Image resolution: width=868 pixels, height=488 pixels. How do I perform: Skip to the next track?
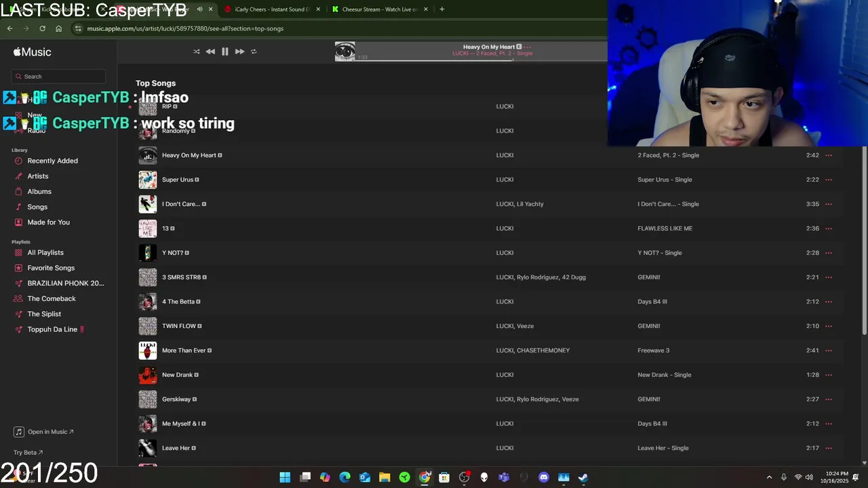pos(239,52)
